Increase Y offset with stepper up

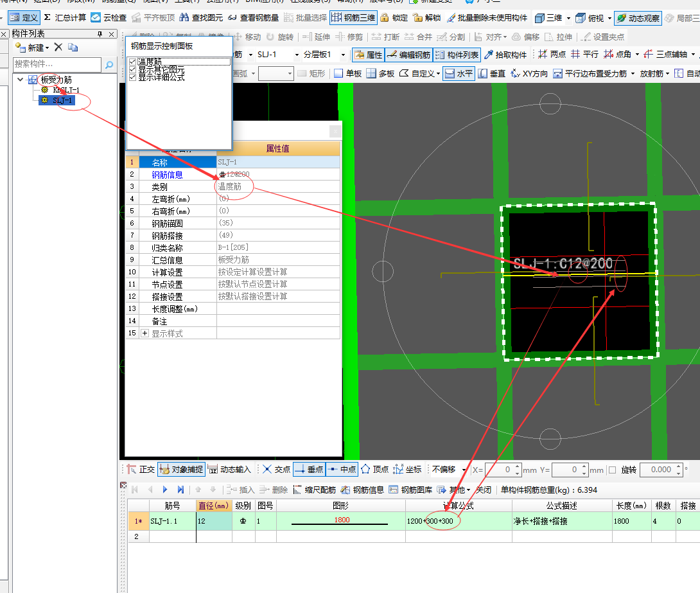[x=584, y=466]
